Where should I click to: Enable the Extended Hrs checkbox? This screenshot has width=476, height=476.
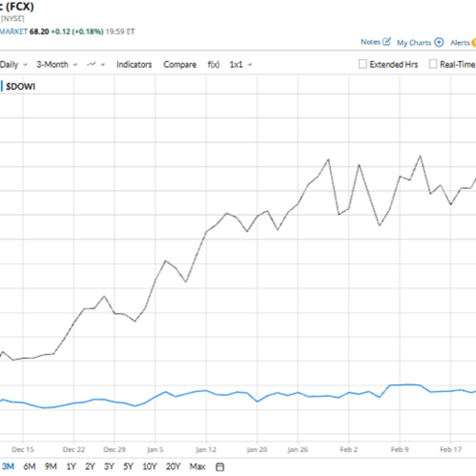pos(363,64)
